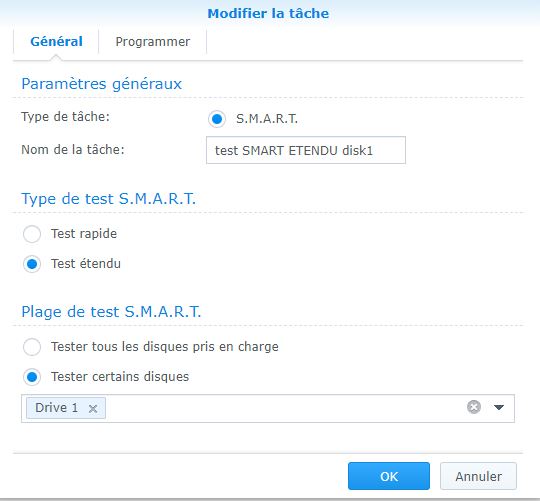Remove the Drive 1 tag with its x icon
Screen dimensions: 540x501
tap(93, 408)
